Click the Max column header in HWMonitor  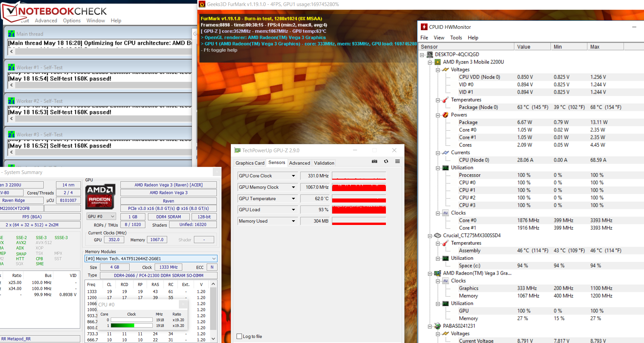(x=606, y=47)
